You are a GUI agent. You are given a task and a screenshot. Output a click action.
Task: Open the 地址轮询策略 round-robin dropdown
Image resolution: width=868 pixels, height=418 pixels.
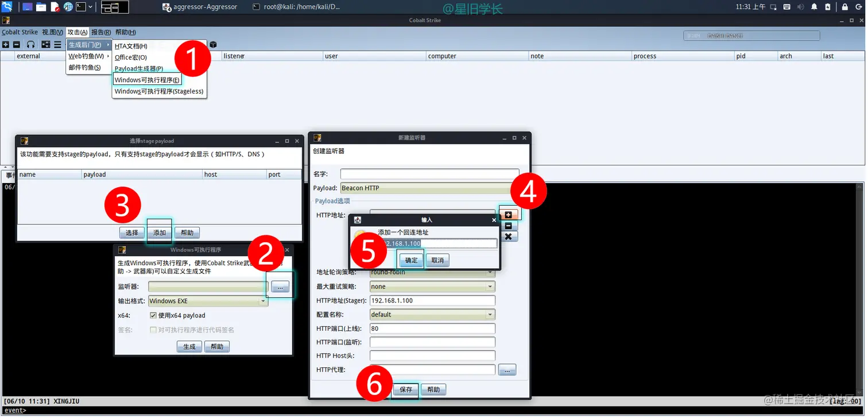pyautogui.click(x=432, y=272)
